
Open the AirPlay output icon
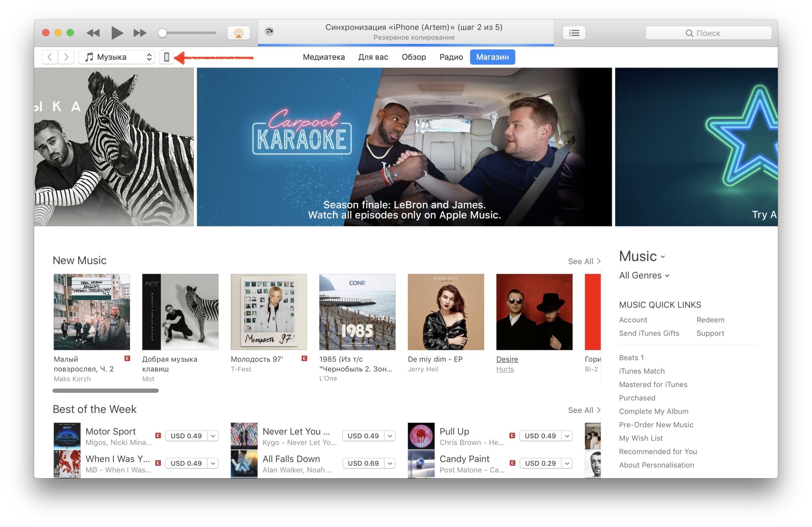tap(239, 33)
